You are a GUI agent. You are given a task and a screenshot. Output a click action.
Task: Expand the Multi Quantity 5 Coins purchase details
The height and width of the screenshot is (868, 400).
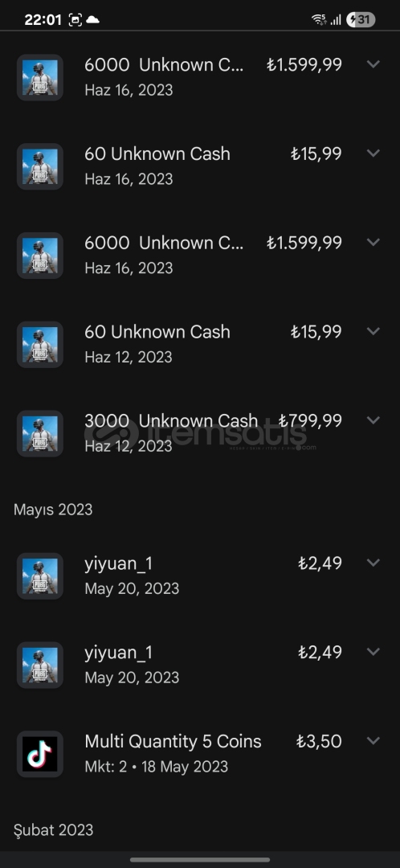pyautogui.click(x=373, y=741)
